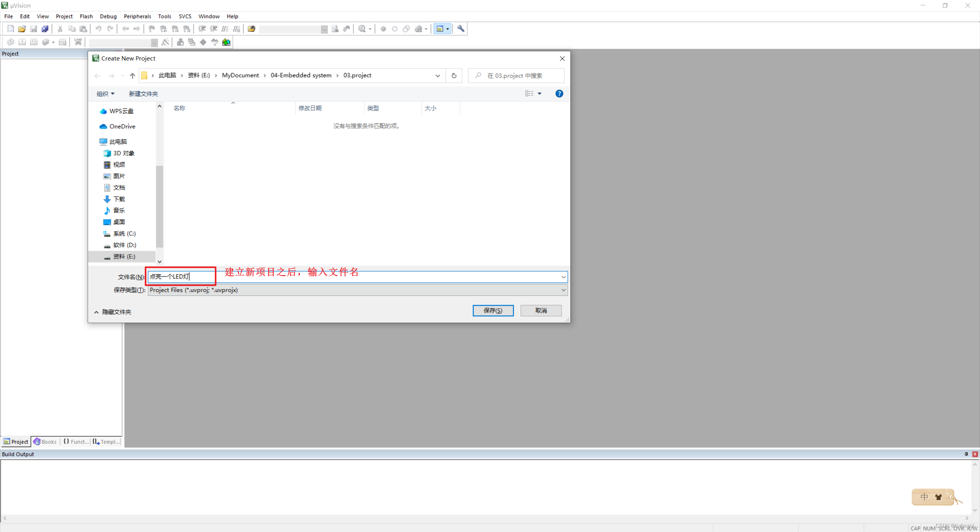Viewport: 980px width, 532px height.
Task: Select WPS云盘 in the navigation pane
Action: 117,111
